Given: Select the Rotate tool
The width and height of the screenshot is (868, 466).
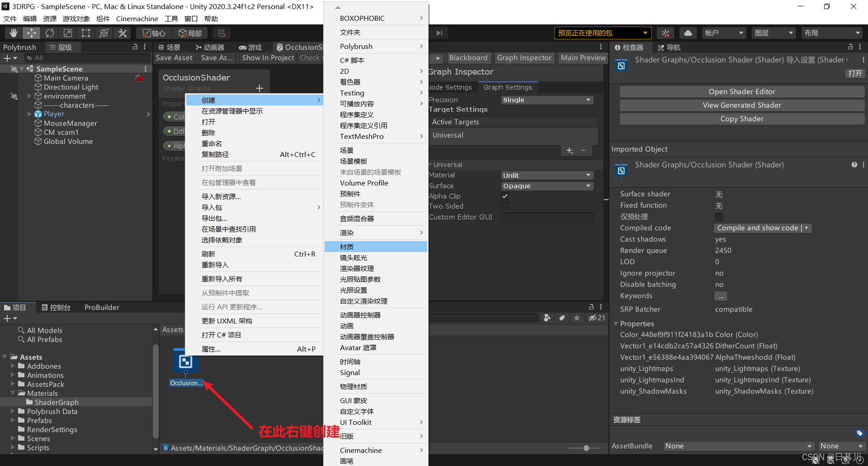Looking at the screenshot, I should pyautogui.click(x=50, y=33).
